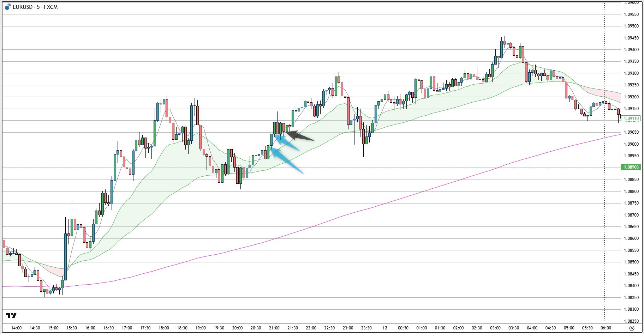Click the 04:00 time axis label
Viewport: 644px width, 334px height.
click(532, 328)
